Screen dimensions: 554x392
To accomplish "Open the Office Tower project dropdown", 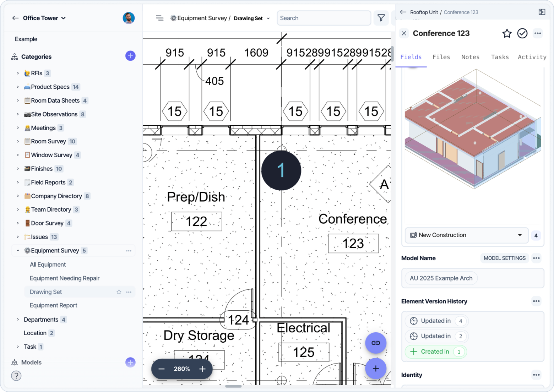I will [x=64, y=18].
